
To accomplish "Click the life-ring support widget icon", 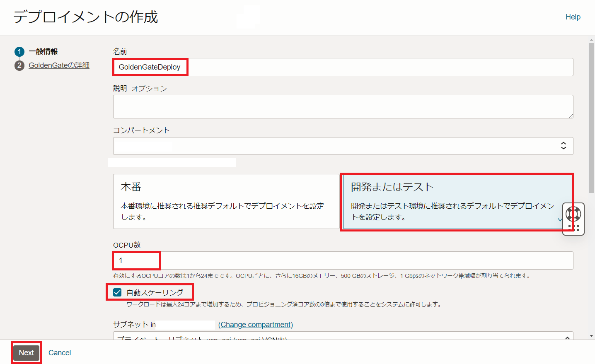I will point(573,214).
